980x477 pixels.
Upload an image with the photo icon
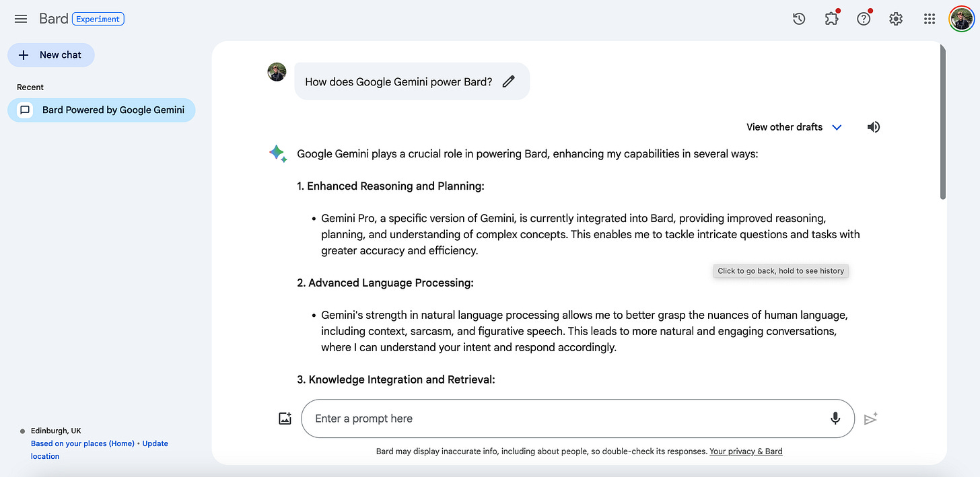click(285, 418)
